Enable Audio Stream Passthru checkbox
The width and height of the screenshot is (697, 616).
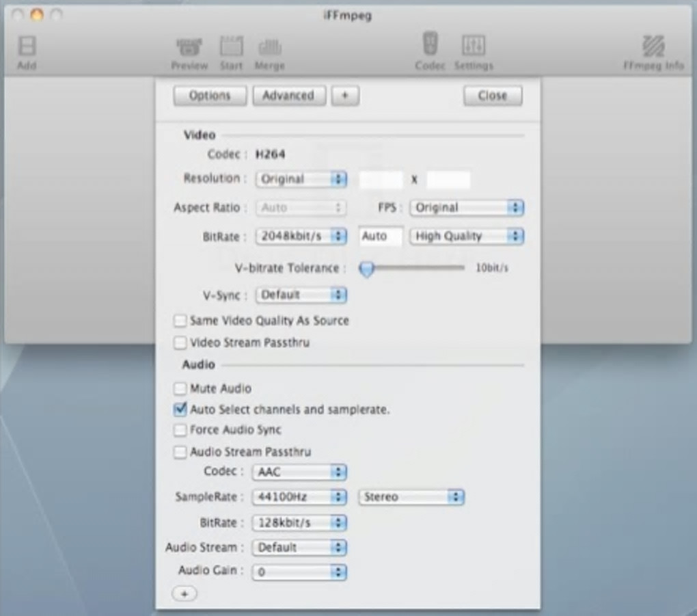[180, 452]
